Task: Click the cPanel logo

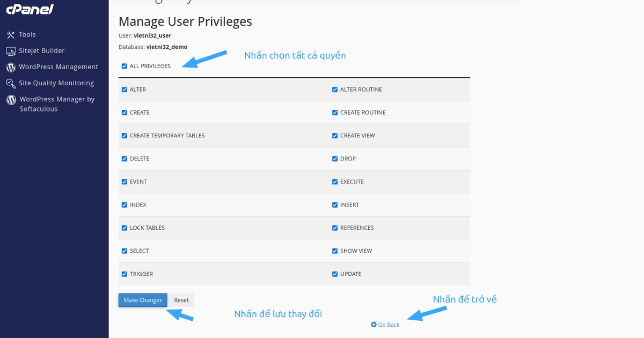Action: pos(30,10)
